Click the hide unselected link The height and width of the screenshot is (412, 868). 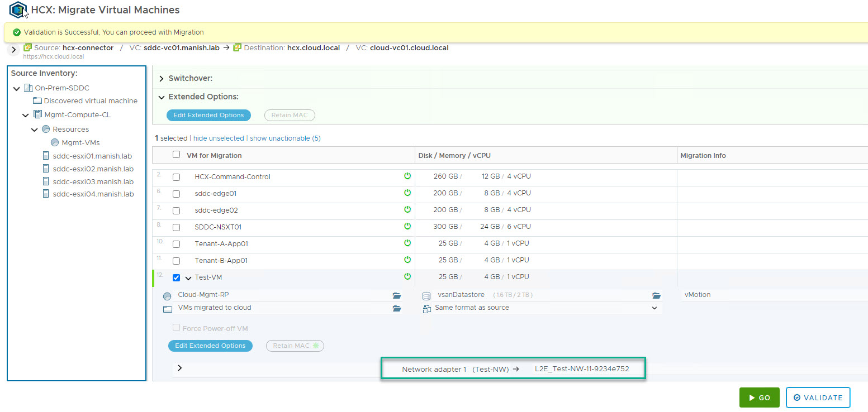[219, 138]
